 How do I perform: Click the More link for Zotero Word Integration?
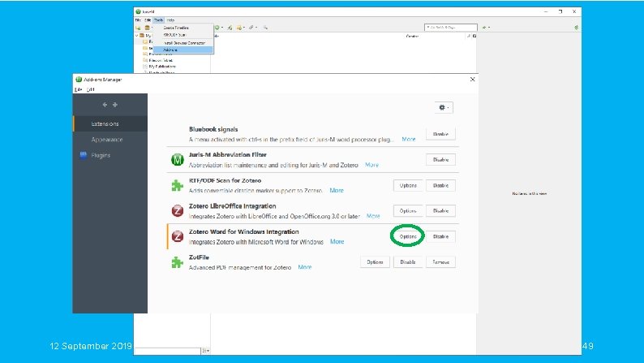coord(337,242)
